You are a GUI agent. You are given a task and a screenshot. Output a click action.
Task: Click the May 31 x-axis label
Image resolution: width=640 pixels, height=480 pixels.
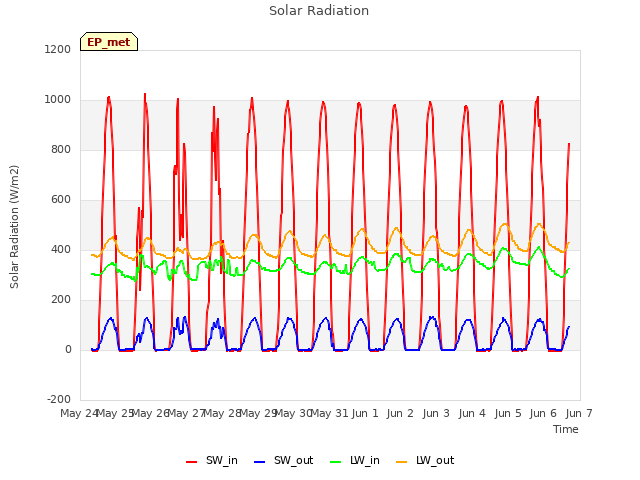pyautogui.click(x=329, y=413)
